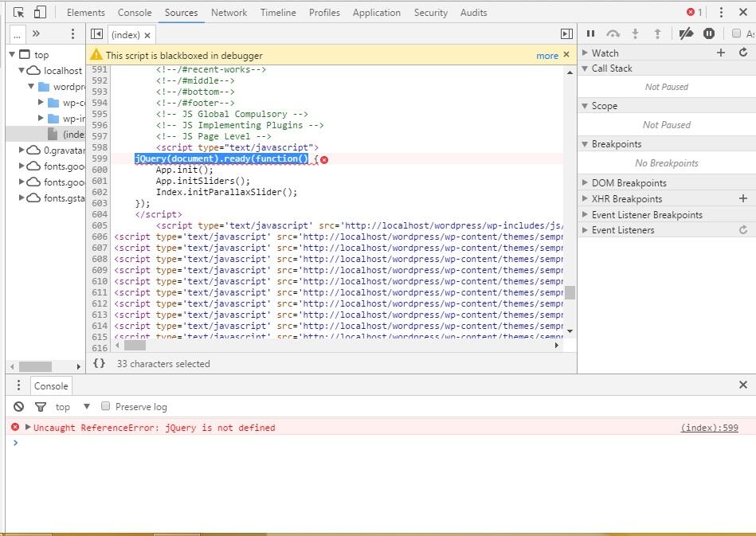The image size is (756, 536).
Task: Activate the inspect element picker icon
Action: [19, 13]
